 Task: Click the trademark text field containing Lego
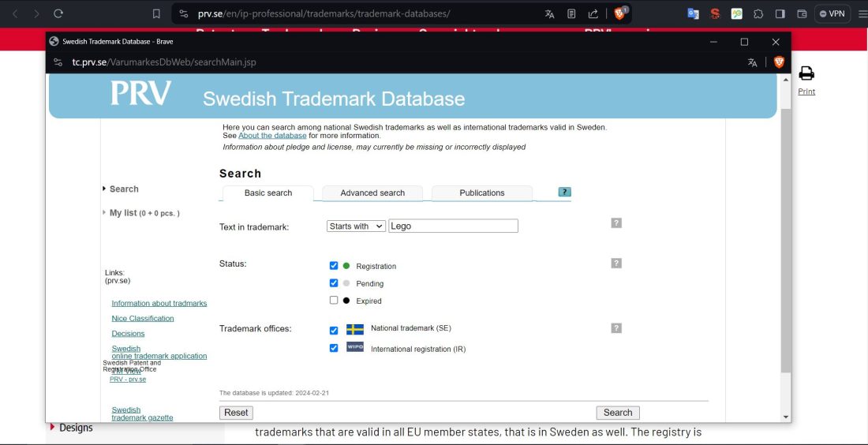tap(454, 226)
